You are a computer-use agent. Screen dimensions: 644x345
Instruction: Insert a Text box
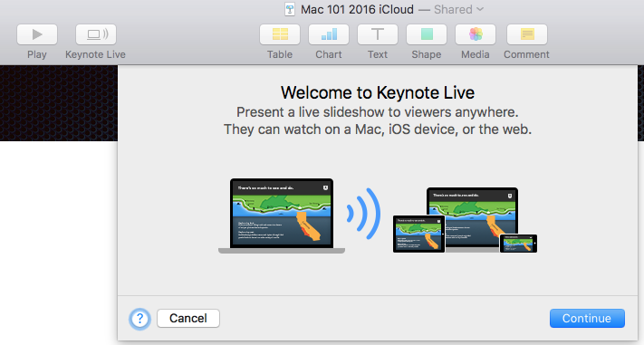378,34
